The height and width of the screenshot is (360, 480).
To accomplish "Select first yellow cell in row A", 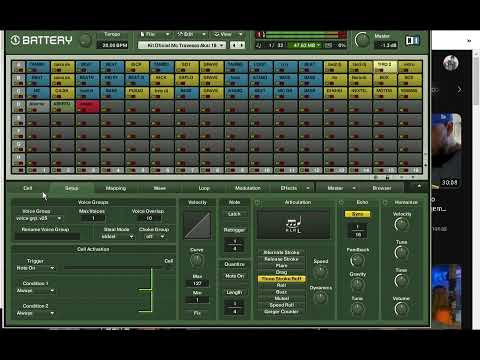I will [62, 67].
